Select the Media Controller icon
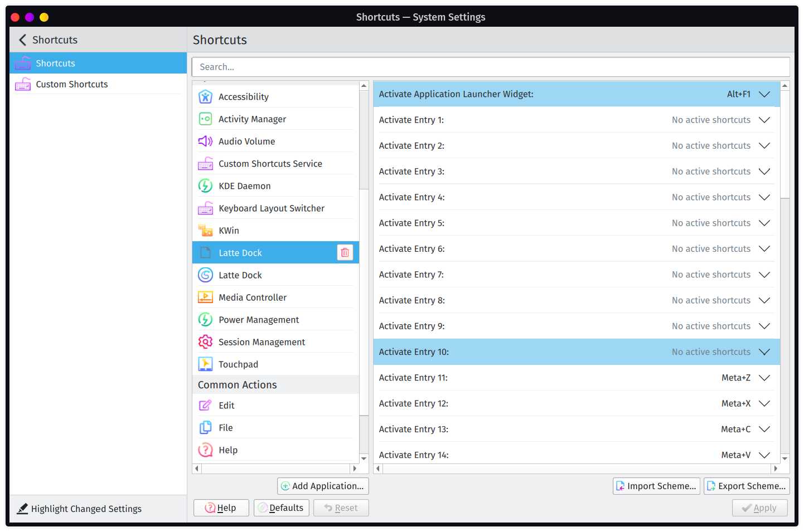804x532 pixels. (205, 297)
